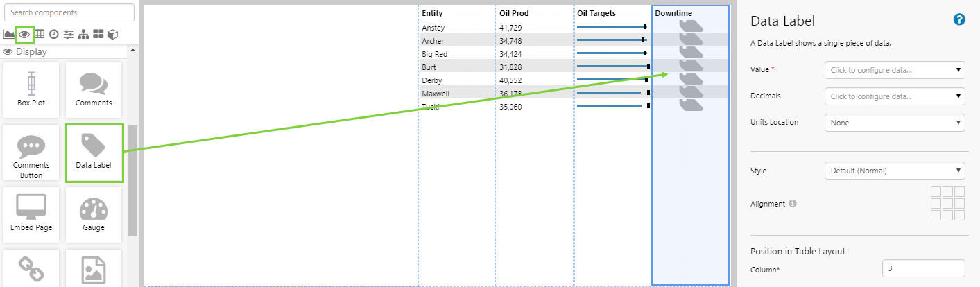Screen dimensions: 980x287
Task: Open the Value data dropdown
Action: pos(894,70)
